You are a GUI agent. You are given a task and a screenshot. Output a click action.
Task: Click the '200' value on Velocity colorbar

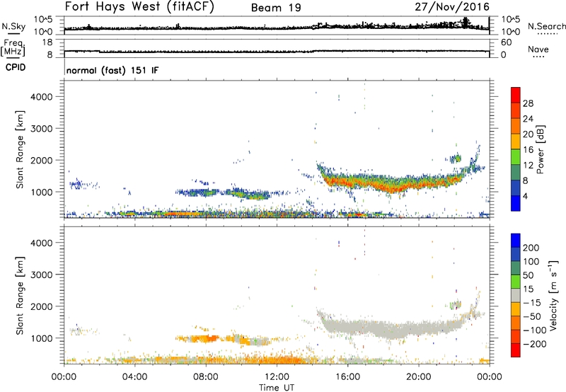click(531, 248)
